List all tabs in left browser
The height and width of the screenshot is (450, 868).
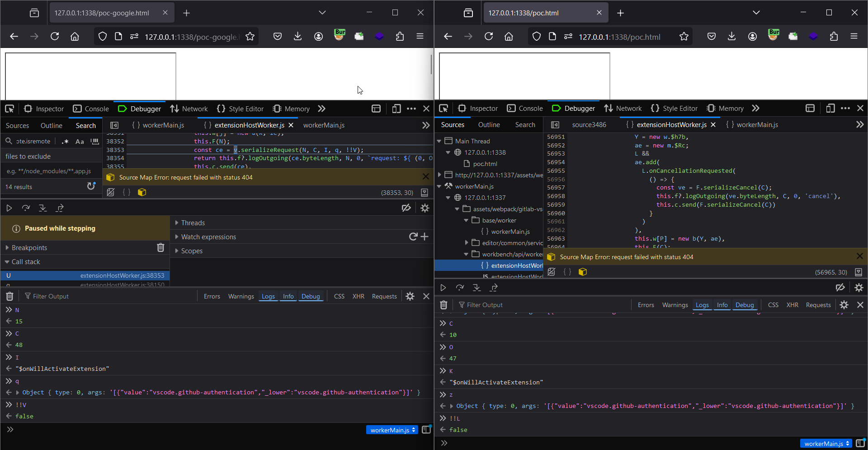[322, 13]
